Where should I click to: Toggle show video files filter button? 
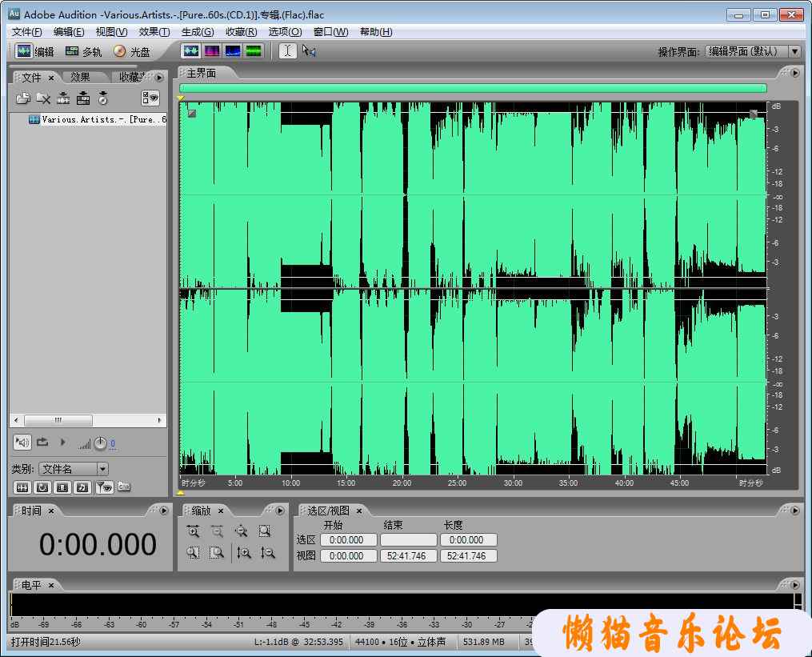62,487
